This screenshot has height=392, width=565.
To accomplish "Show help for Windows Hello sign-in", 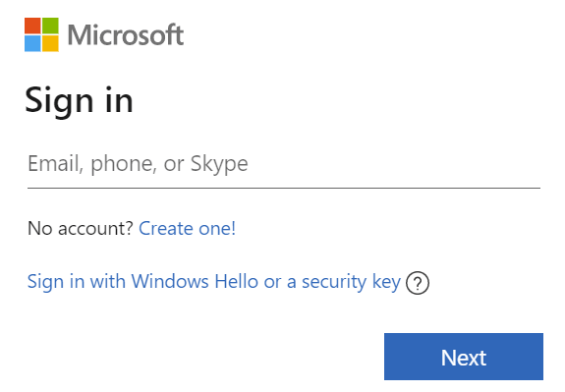I will (418, 283).
